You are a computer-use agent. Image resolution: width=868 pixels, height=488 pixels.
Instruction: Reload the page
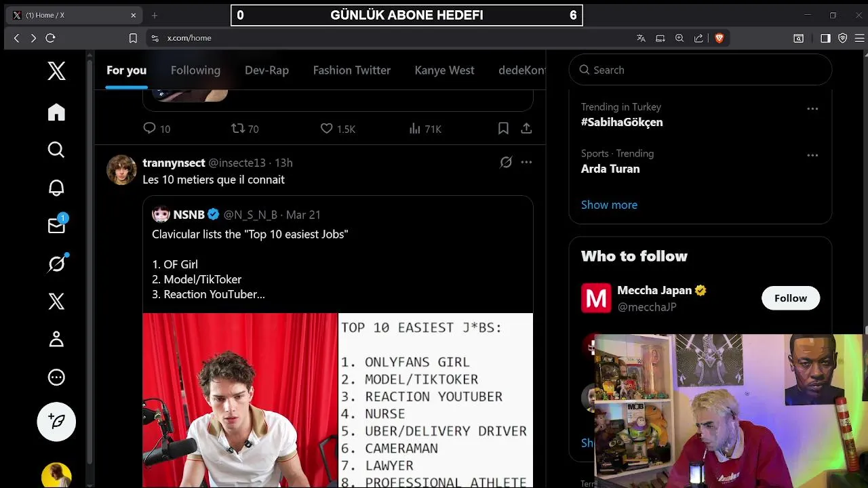point(50,38)
